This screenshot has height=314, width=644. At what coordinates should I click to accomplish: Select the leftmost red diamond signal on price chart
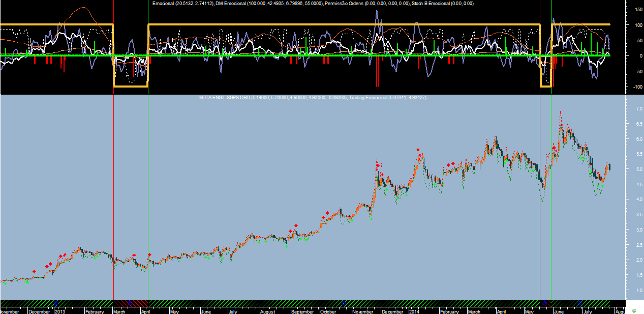coord(34,272)
